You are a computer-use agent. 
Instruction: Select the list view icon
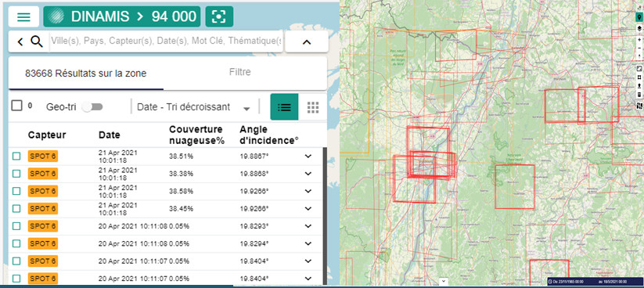click(x=284, y=107)
